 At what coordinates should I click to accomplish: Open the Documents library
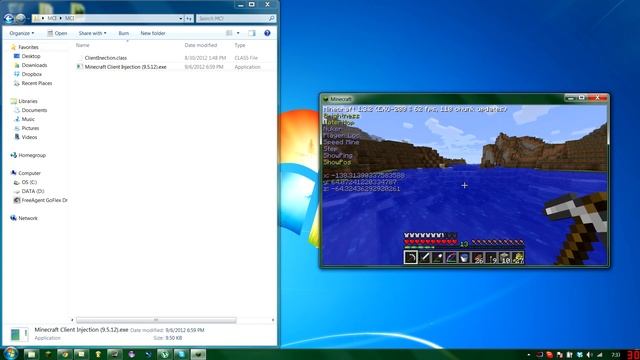coord(34,110)
